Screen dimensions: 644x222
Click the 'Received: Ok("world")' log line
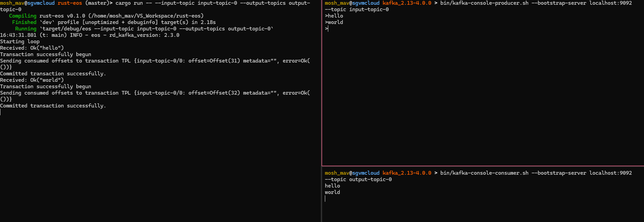32,80
